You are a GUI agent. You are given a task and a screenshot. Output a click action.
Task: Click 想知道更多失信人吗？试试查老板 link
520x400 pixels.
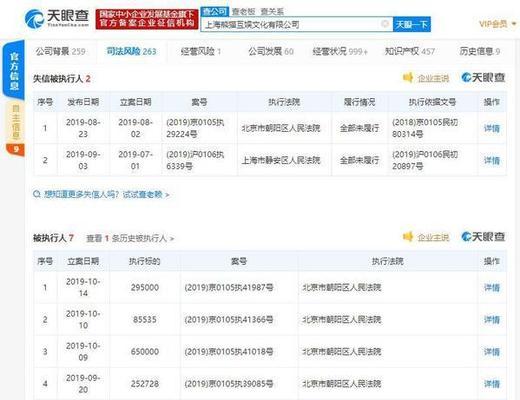(x=107, y=194)
